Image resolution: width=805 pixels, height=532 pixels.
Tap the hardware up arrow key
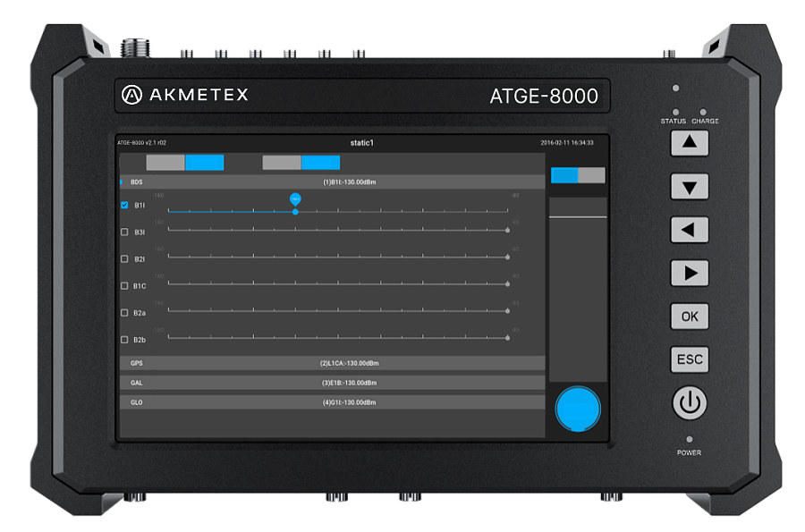[x=690, y=143]
